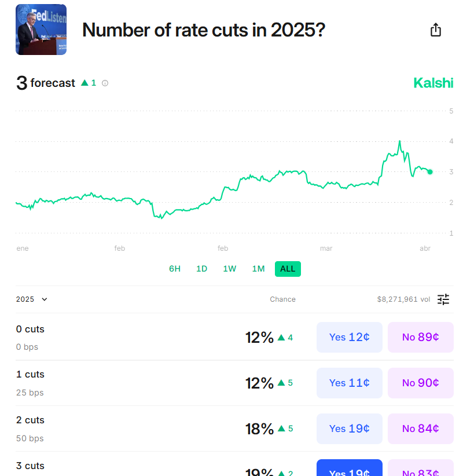
Task: Buy No 89¢ for 0 cuts
Action: click(x=421, y=337)
